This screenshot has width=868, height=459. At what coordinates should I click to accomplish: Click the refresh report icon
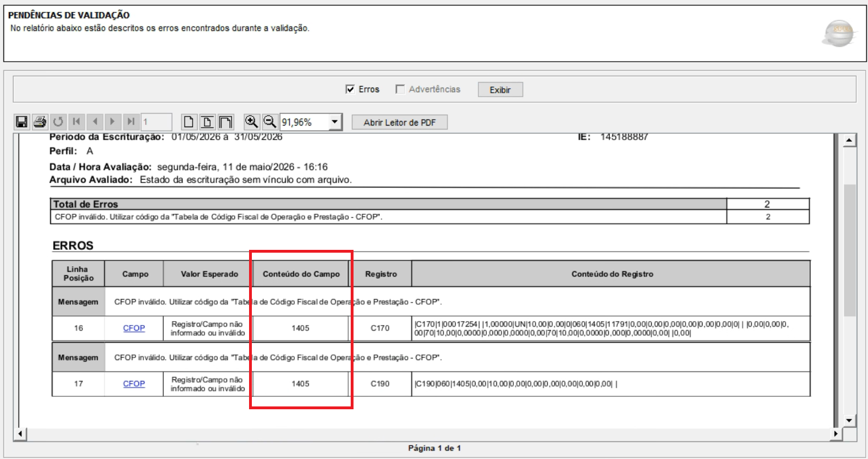tap(58, 122)
